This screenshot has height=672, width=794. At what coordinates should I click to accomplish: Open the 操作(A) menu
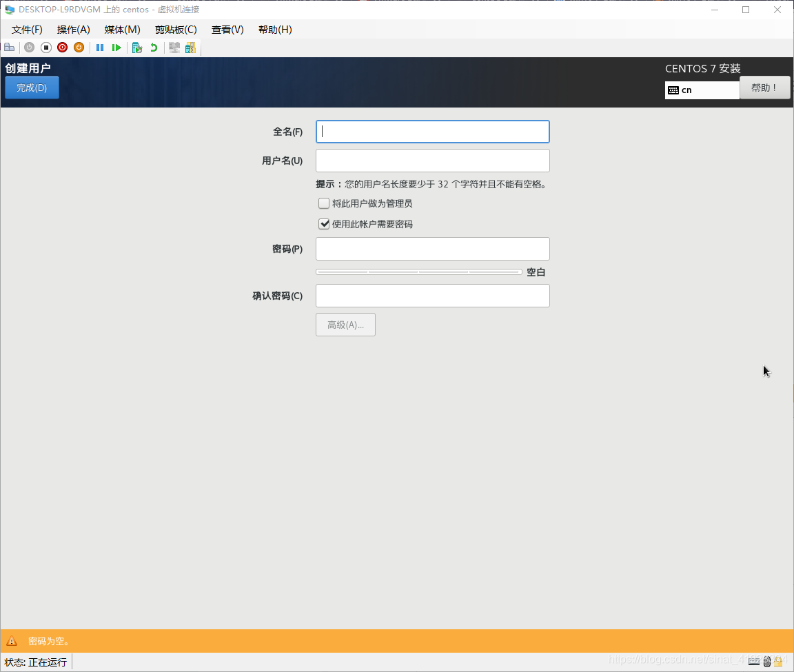[x=74, y=30]
